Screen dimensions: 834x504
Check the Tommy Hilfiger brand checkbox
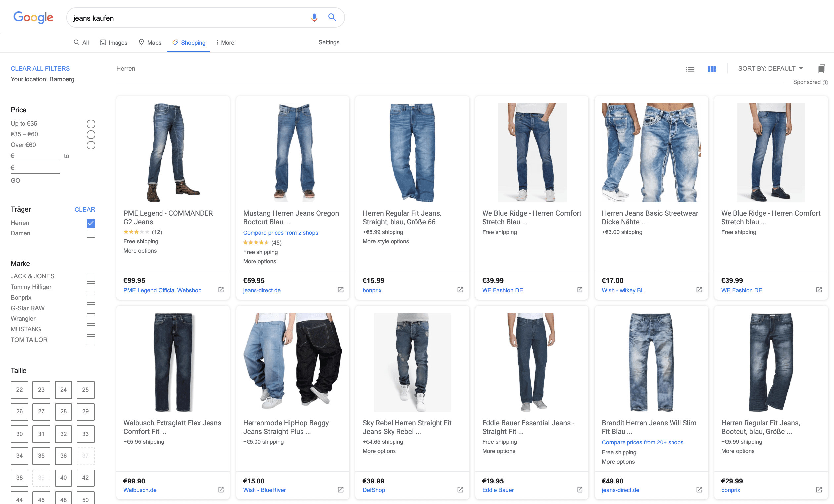tap(91, 287)
